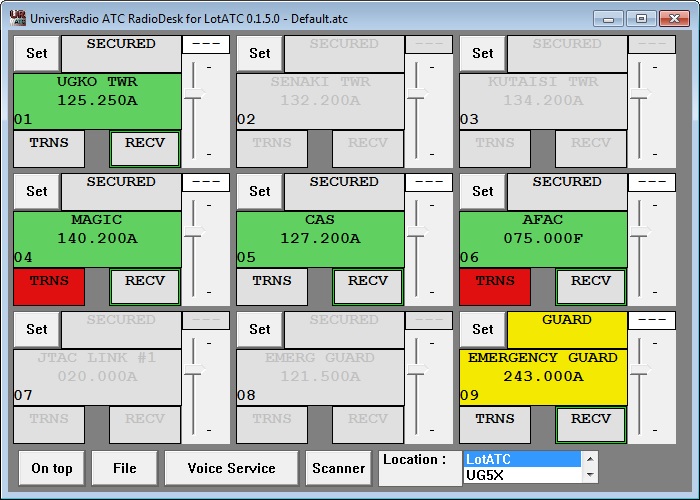The height and width of the screenshot is (500, 700).
Task: Click Set button for radio 04 MAGIC
Action: pos(37,192)
